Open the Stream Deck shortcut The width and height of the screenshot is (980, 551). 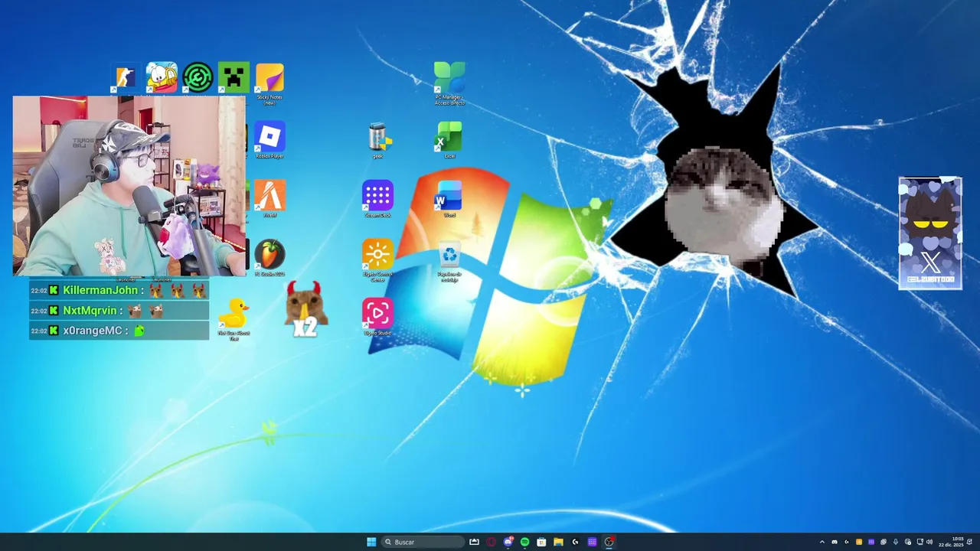[377, 199]
